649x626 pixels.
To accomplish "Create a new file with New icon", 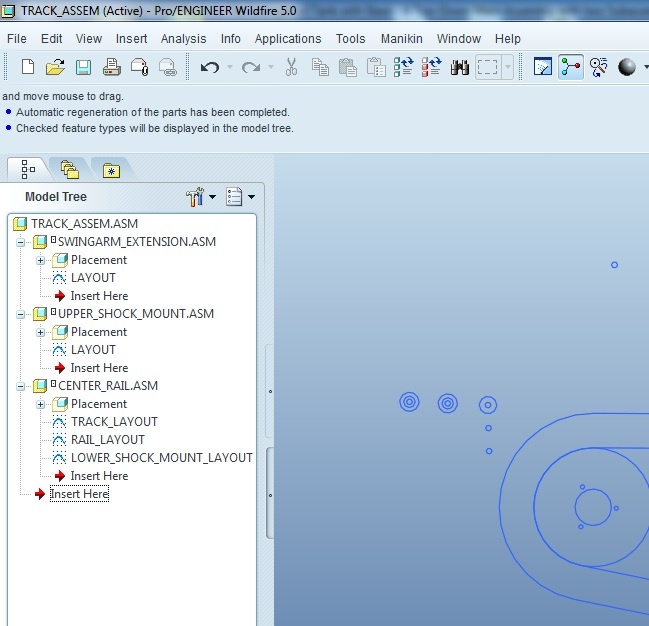I will 28,67.
